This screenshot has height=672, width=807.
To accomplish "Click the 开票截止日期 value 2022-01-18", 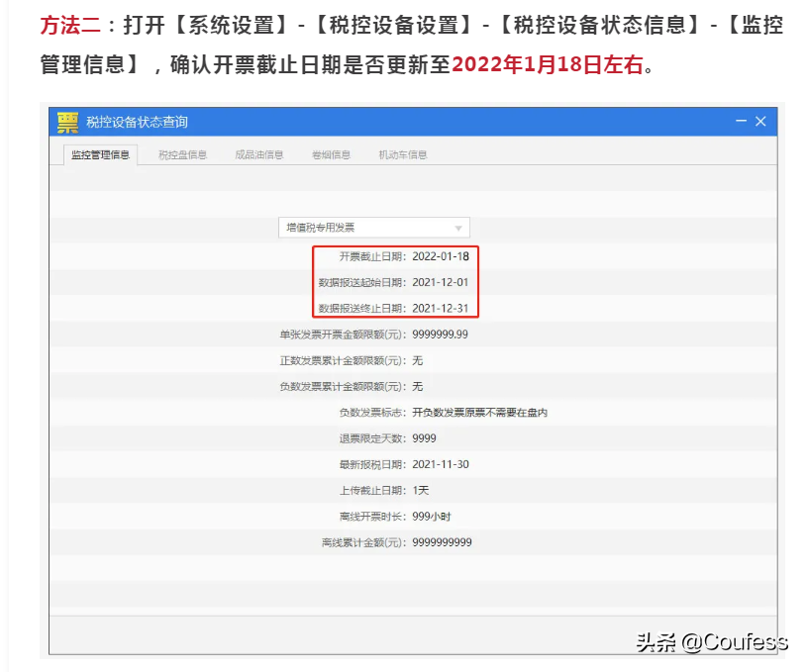I will point(440,256).
